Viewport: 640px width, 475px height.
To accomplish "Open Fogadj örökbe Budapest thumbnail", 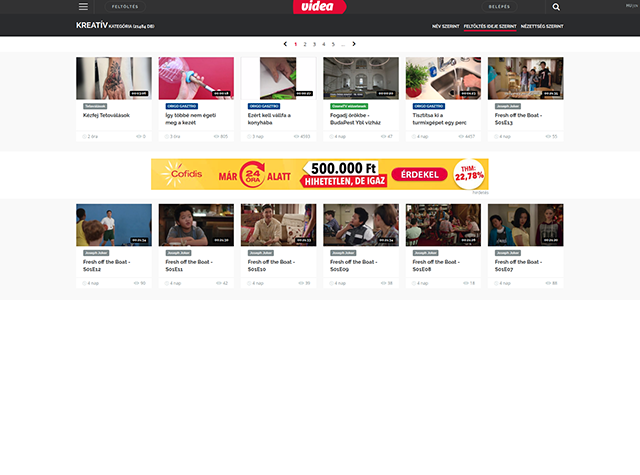I will [x=361, y=78].
